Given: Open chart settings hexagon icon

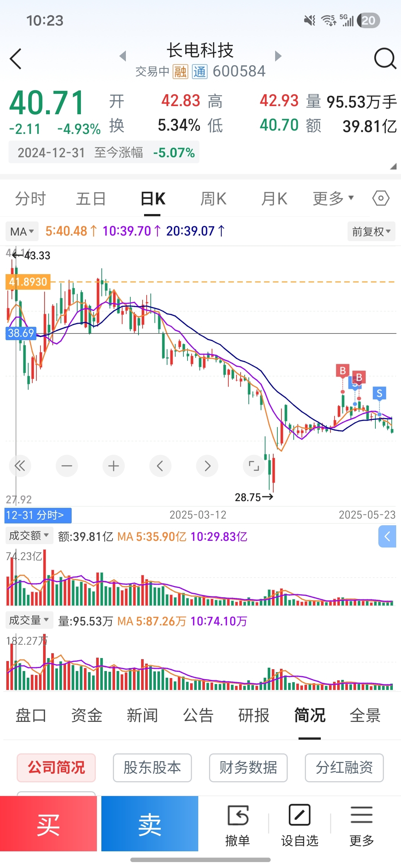Looking at the screenshot, I should 381,198.
